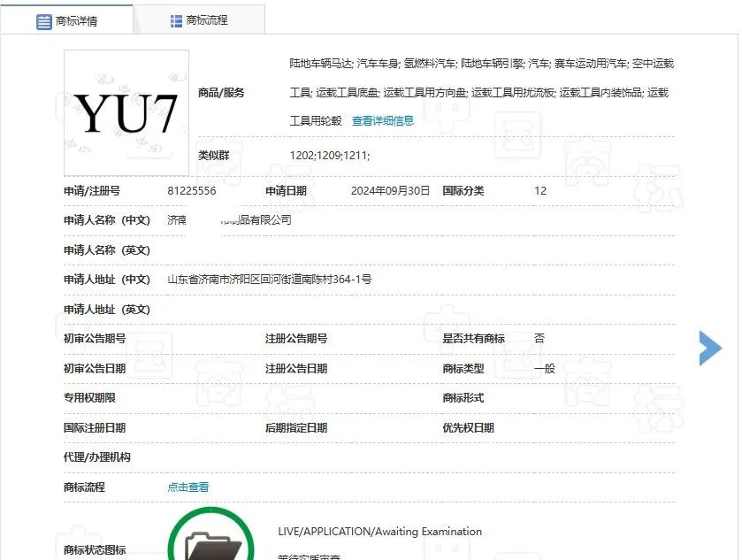Screen dimensions: 742x560
Task: Select the international class value 12
Action: pyautogui.click(x=540, y=191)
